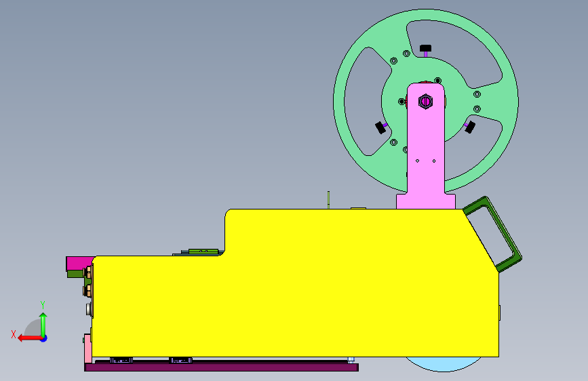Click the green Y axis arrow of the triad

[43, 325]
